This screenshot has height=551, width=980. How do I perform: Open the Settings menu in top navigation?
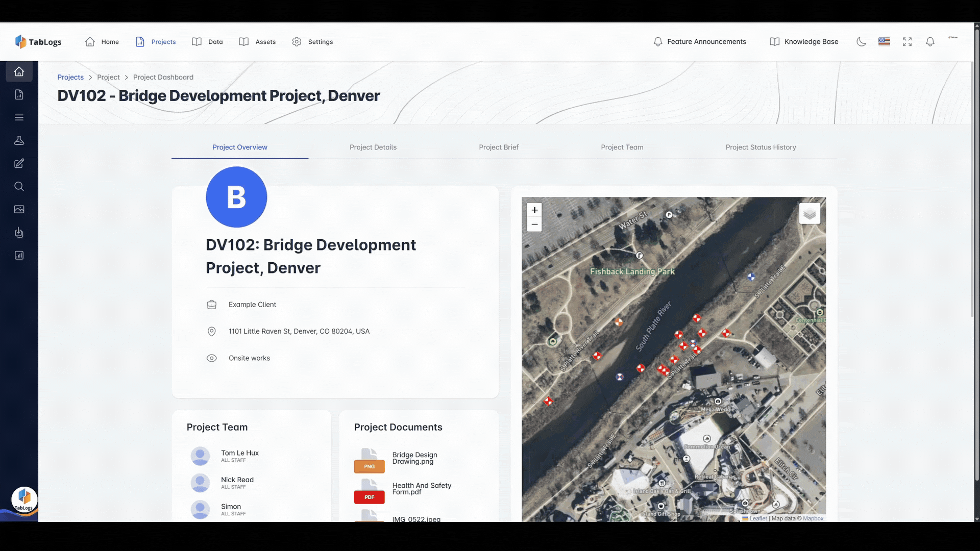[312, 42]
